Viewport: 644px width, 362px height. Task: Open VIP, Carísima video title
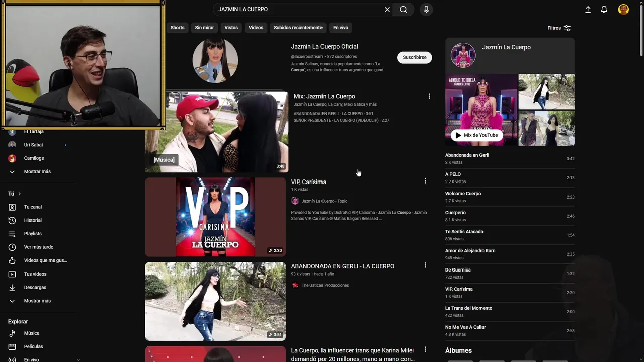tap(308, 182)
